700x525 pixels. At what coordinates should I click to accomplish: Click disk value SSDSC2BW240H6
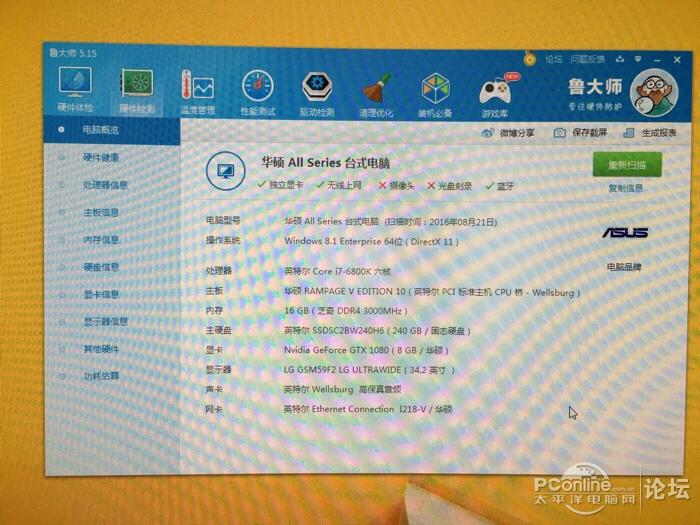coord(377,331)
